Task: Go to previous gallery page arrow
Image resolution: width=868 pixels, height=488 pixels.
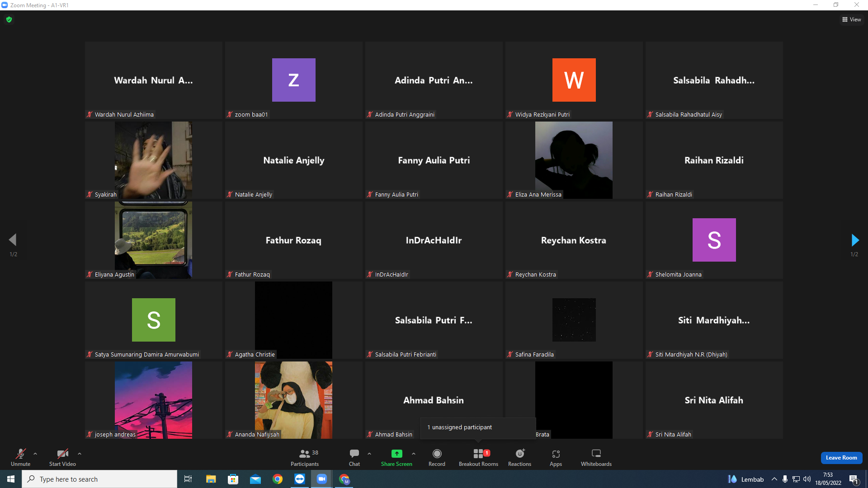Action: click(13, 240)
